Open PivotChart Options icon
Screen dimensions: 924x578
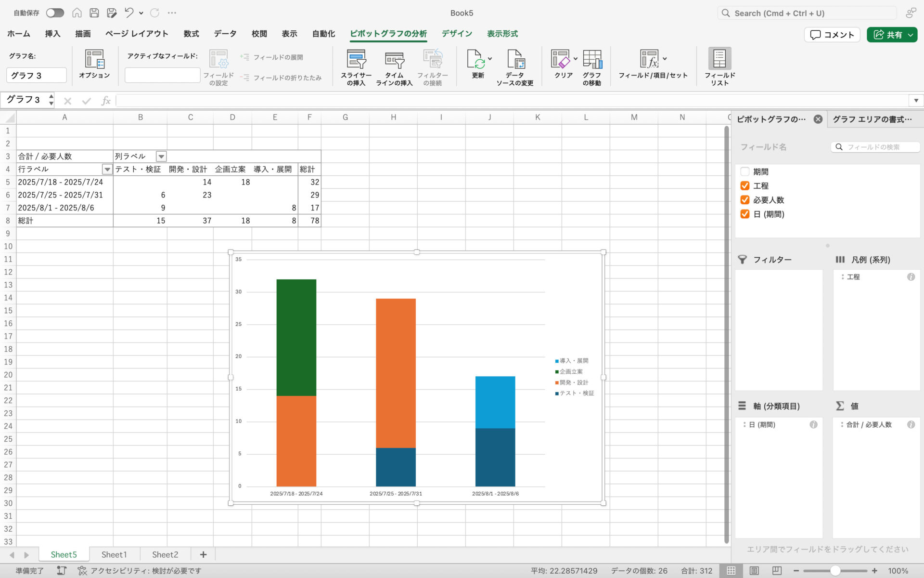coord(94,60)
